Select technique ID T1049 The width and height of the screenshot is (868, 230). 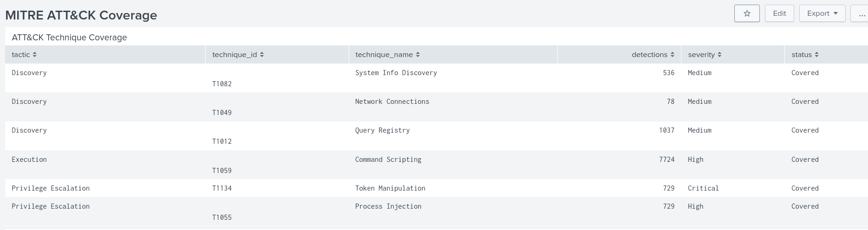click(x=222, y=113)
